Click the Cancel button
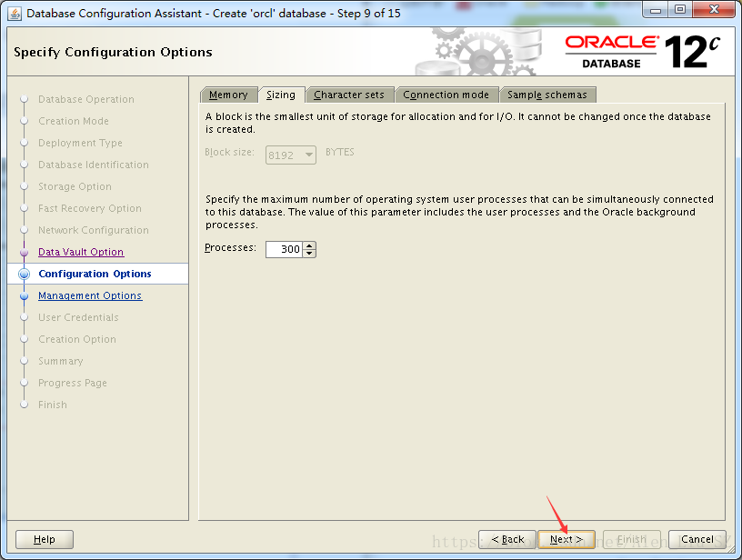Image resolution: width=742 pixels, height=560 pixels. pos(697,539)
